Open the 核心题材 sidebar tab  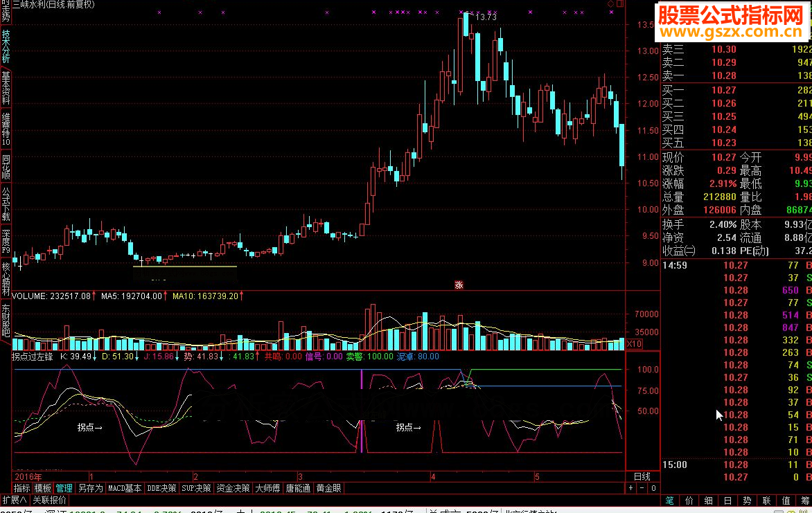pos(6,279)
